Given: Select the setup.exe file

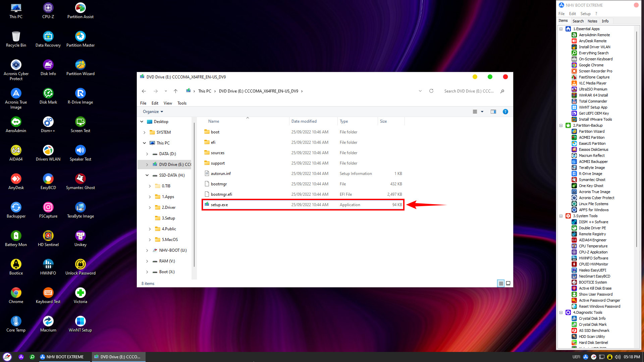Looking at the screenshot, I should [219, 205].
